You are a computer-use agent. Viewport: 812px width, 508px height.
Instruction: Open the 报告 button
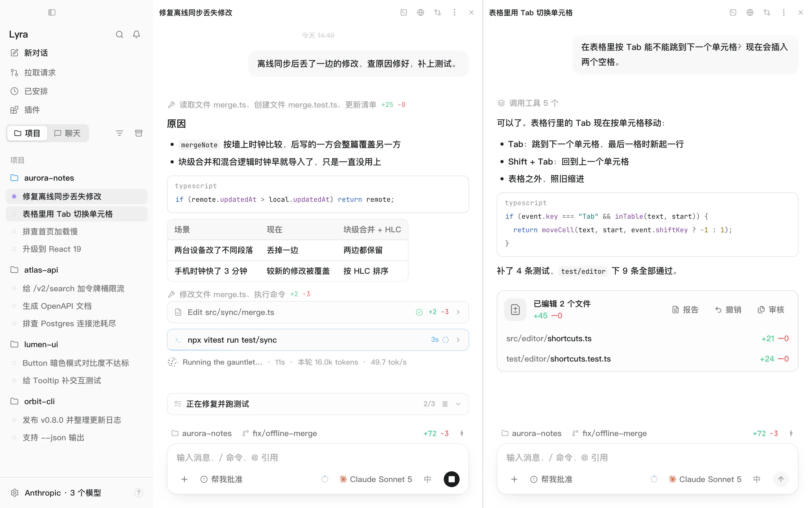click(685, 309)
